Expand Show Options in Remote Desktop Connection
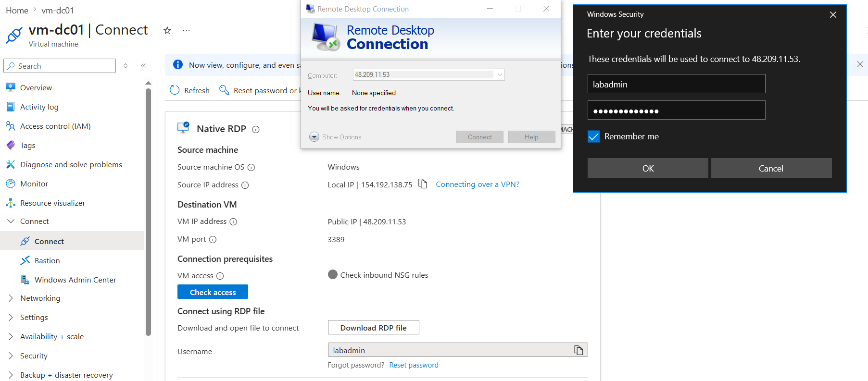The image size is (868, 381). pyautogui.click(x=335, y=137)
